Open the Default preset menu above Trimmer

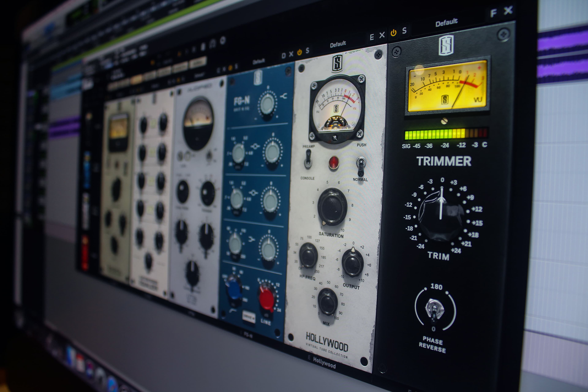(447, 23)
